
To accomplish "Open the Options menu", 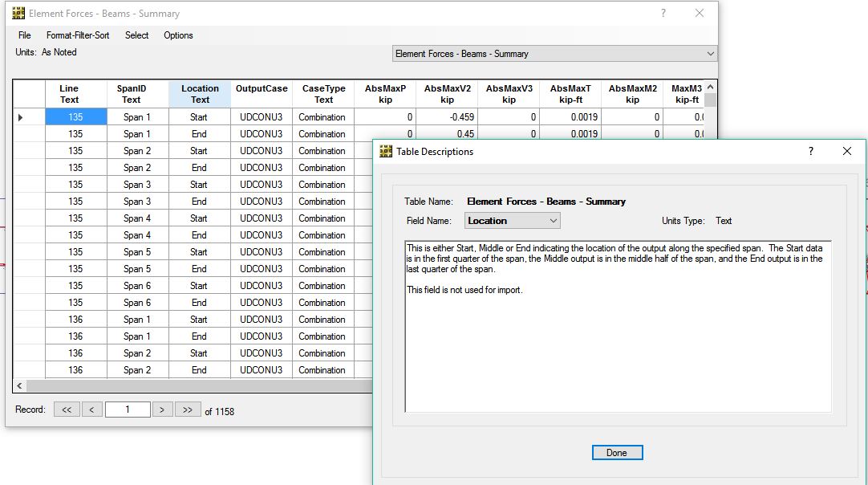I will click(x=178, y=35).
